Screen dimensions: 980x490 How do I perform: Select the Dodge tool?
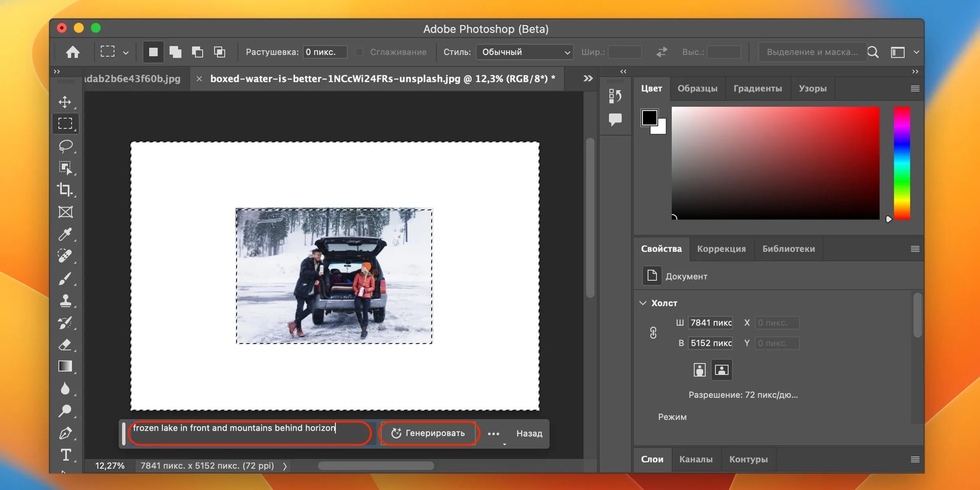click(x=65, y=410)
